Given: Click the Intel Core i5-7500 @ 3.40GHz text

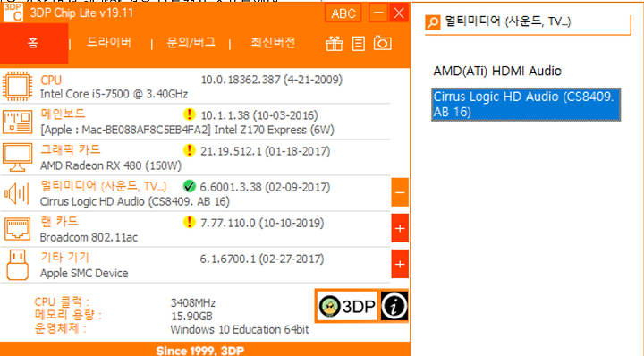Looking at the screenshot, I should pos(114,94).
